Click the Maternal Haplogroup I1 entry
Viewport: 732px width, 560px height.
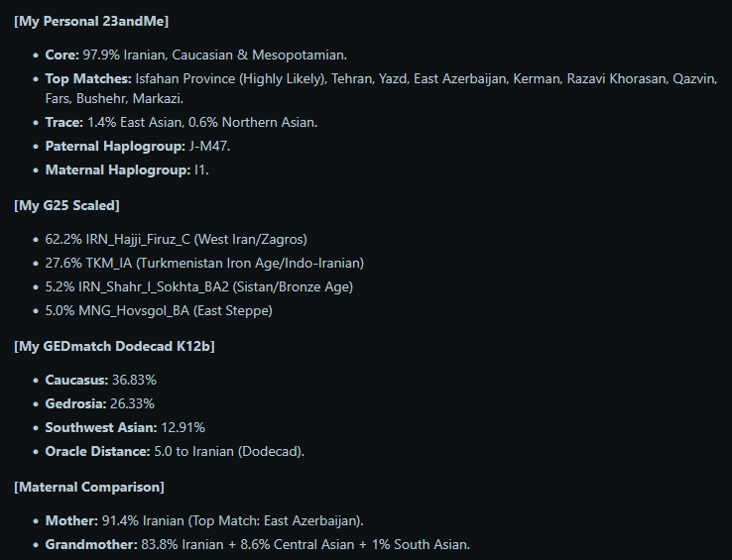pos(127,169)
